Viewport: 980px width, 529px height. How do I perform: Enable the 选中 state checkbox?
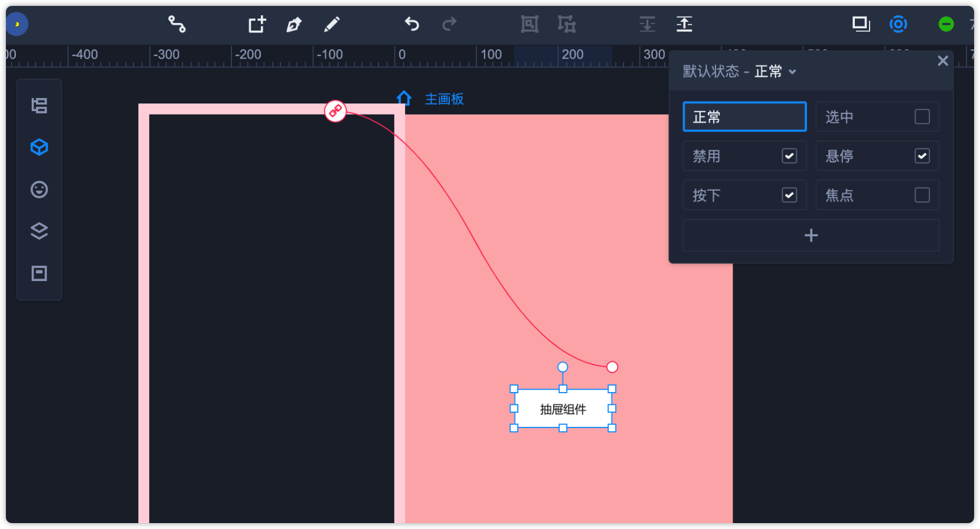[922, 117]
